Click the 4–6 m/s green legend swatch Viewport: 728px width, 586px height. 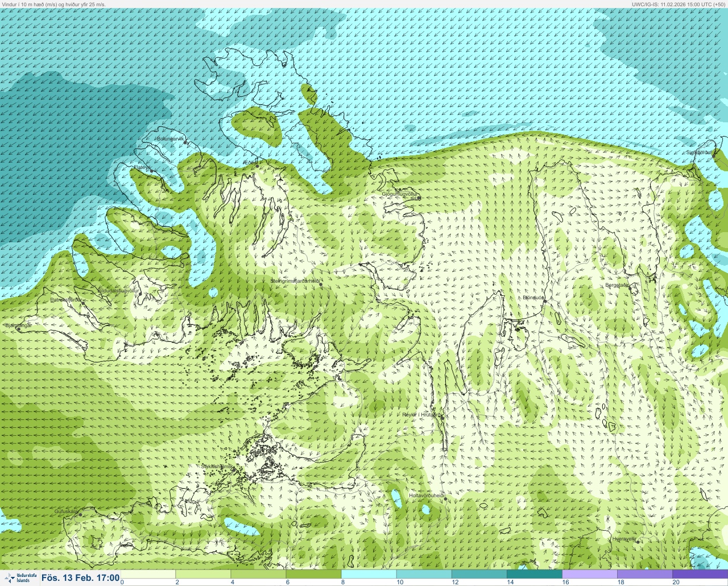pos(259,574)
